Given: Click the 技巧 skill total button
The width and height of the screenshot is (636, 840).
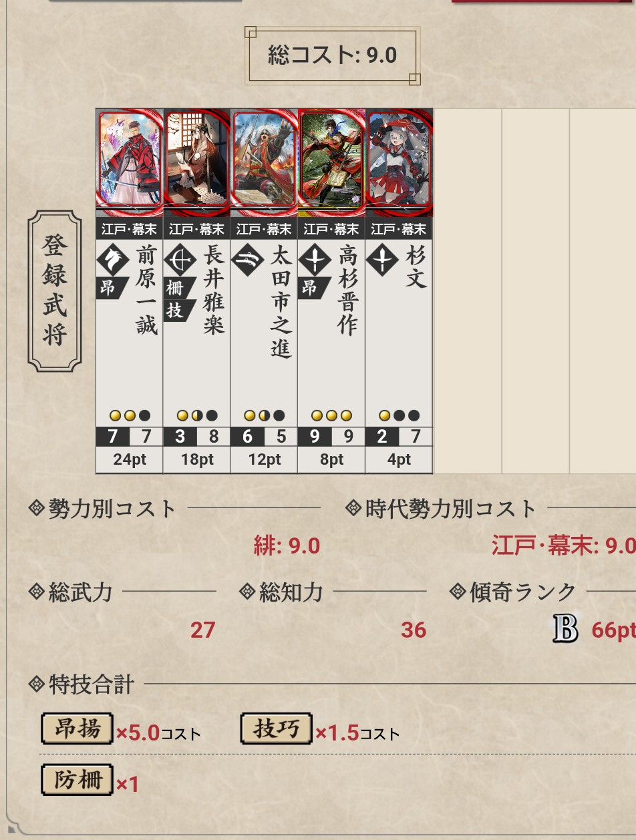Looking at the screenshot, I should coord(277,728).
